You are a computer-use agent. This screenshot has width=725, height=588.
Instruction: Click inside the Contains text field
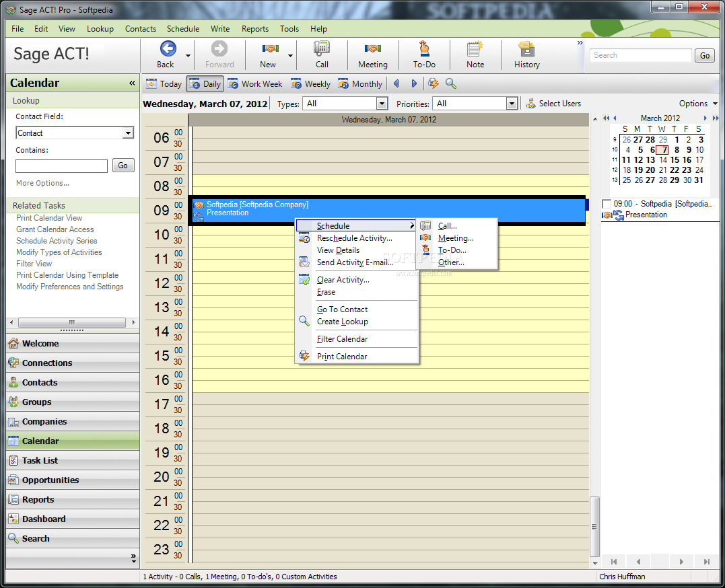pos(61,166)
